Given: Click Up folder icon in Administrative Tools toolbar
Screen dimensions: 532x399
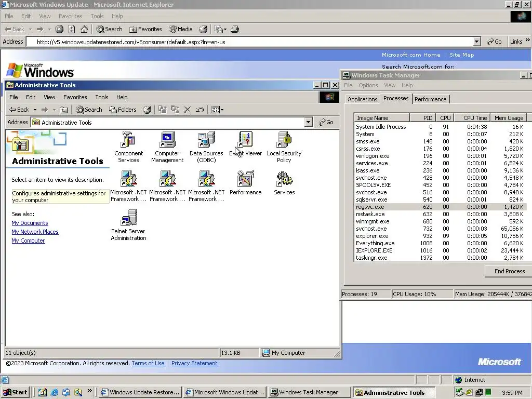Looking at the screenshot, I should coord(63,110).
